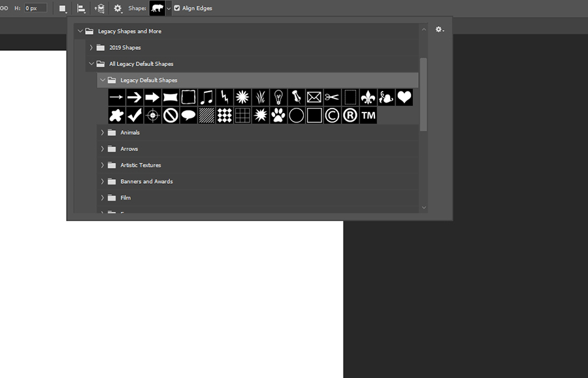Viewport: 588px width, 378px height.
Task: Click the shape list vertical scrollbar thumb
Action: (x=424, y=94)
